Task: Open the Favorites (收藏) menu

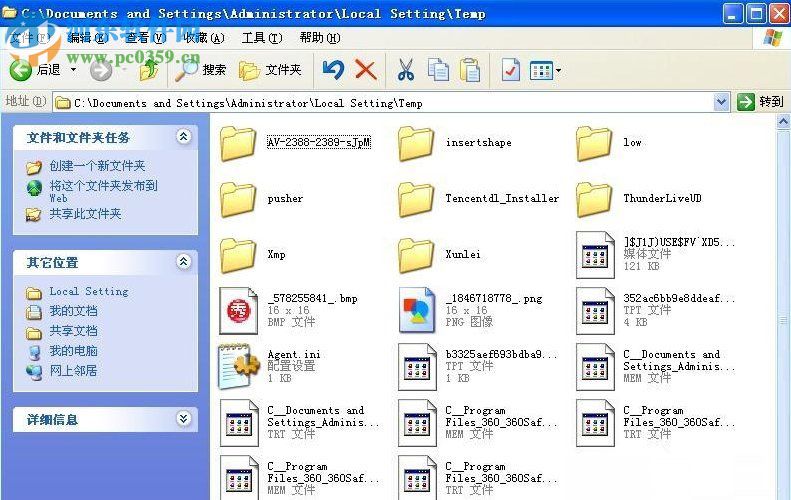Action: click(204, 38)
